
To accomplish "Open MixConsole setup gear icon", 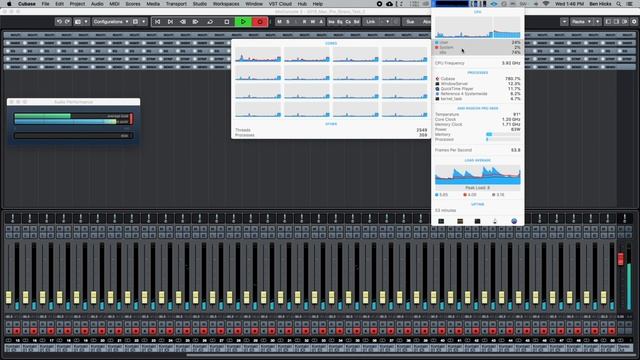I will (634, 22).
